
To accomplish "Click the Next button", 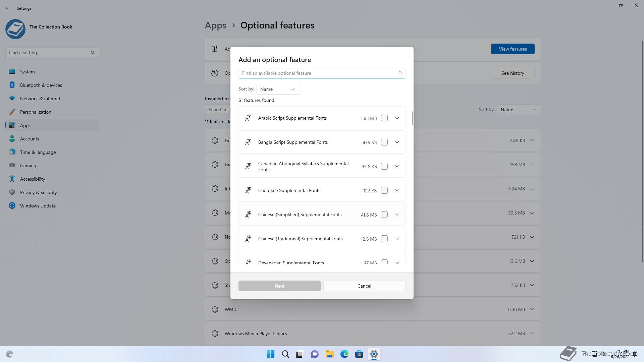I will coord(279,286).
